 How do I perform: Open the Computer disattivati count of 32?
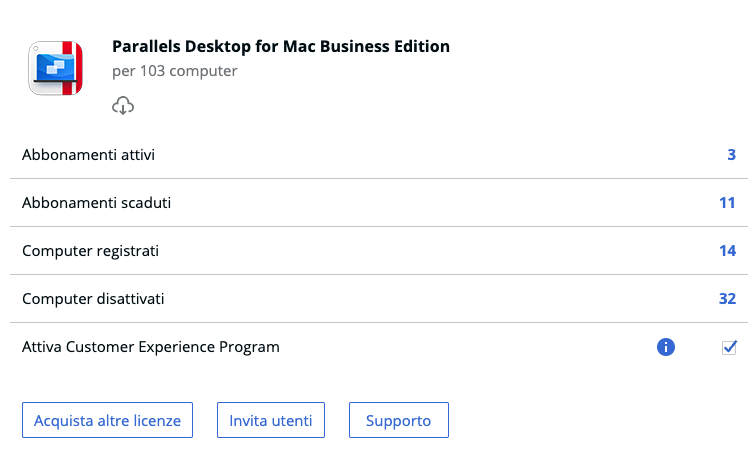point(727,298)
